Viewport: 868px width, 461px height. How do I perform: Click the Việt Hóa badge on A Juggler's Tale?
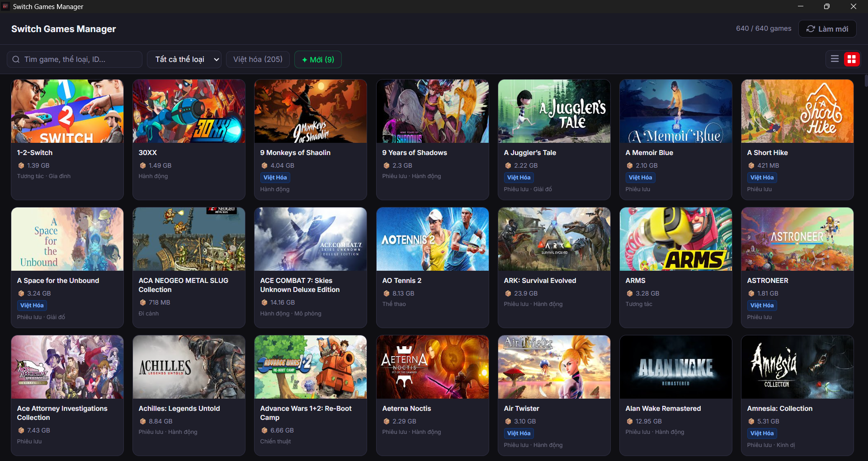point(519,178)
